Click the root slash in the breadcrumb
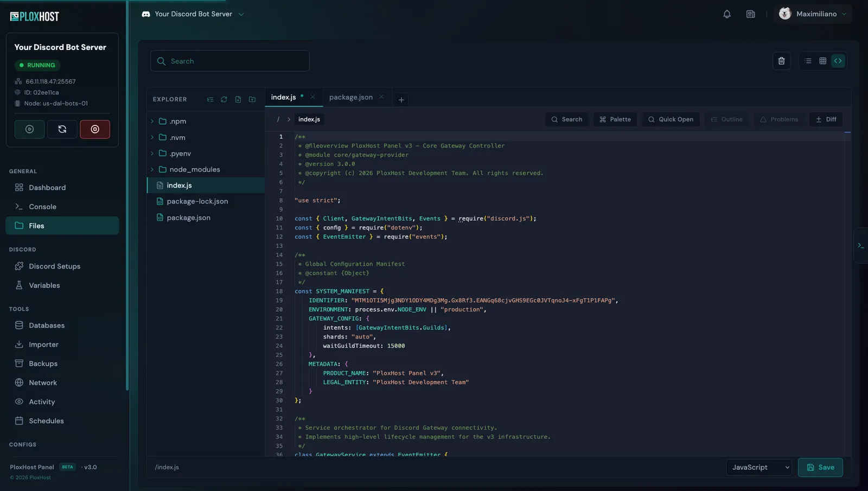 coord(278,119)
